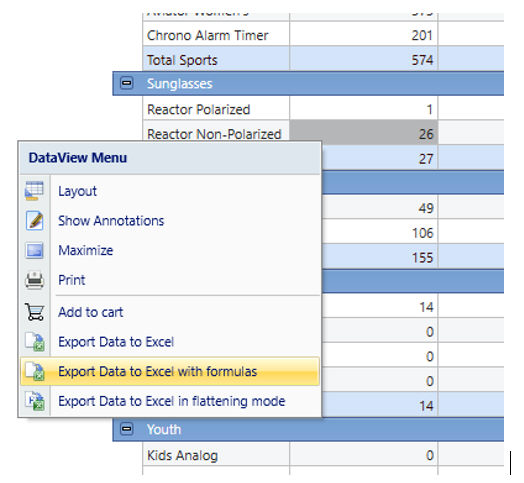Collapse the Sunglasses group
Image resolution: width=524 pixels, height=483 pixels.
coord(126,83)
